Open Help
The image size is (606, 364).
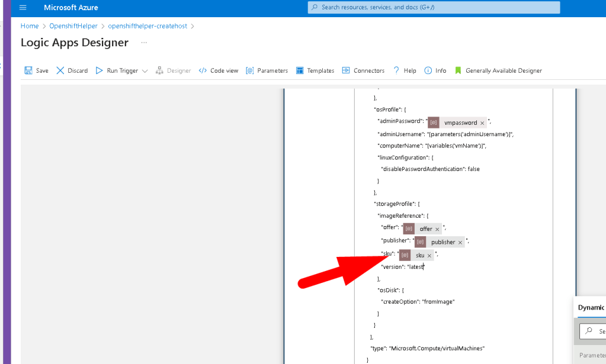[x=405, y=70]
